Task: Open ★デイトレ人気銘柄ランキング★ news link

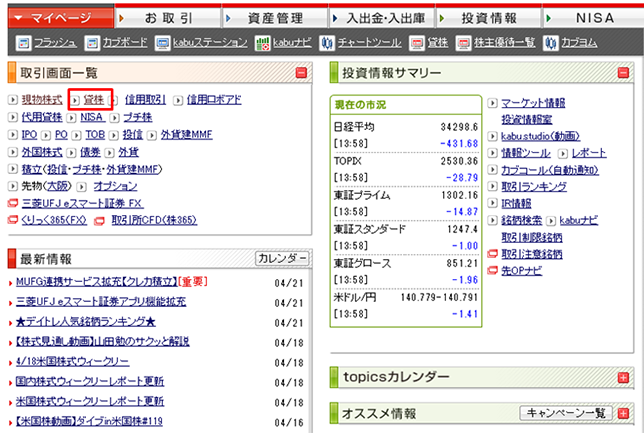Action: click(x=85, y=322)
